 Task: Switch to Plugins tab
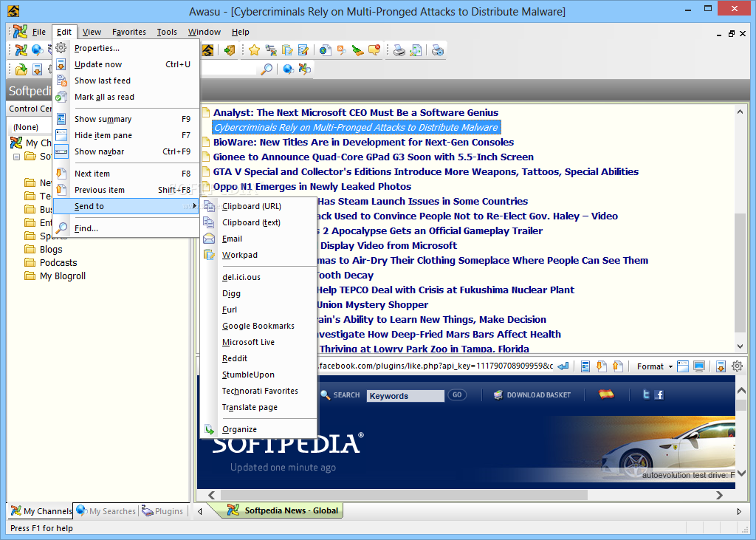[x=162, y=511]
